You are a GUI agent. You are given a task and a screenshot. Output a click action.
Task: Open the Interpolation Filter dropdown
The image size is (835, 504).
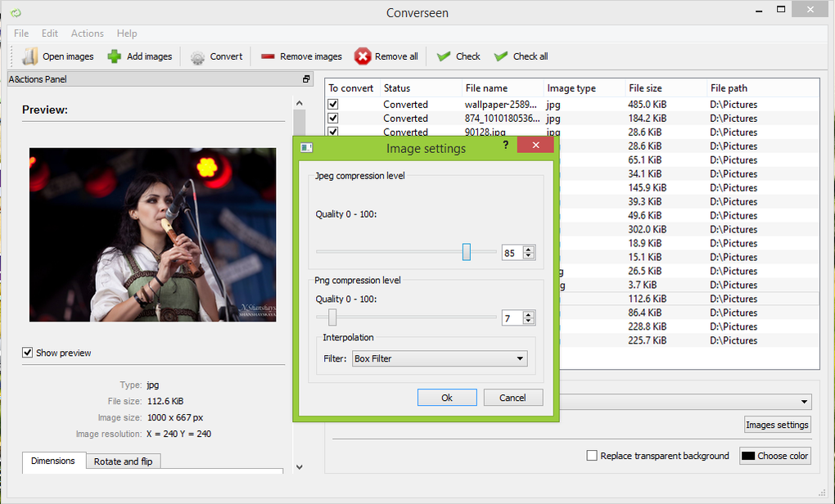(x=440, y=358)
